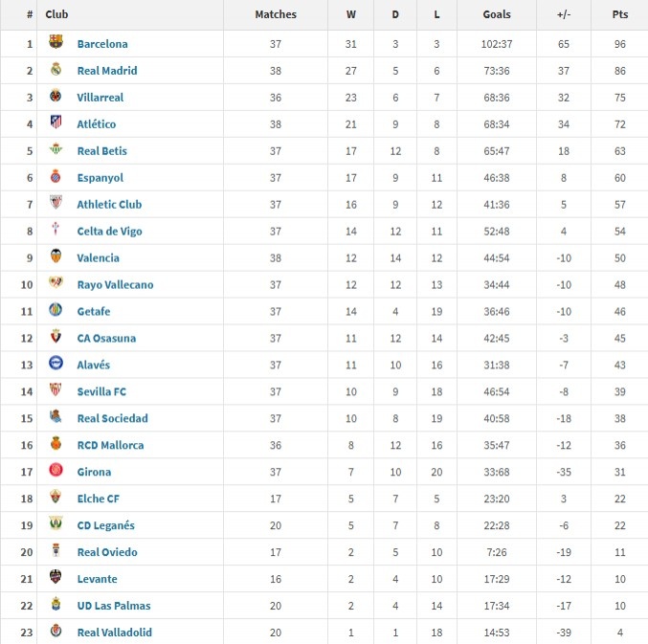Image resolution: width=648 pixels, height=644 pixels.
Task: Open the Espanyol team link
Action: coord(100,178)
